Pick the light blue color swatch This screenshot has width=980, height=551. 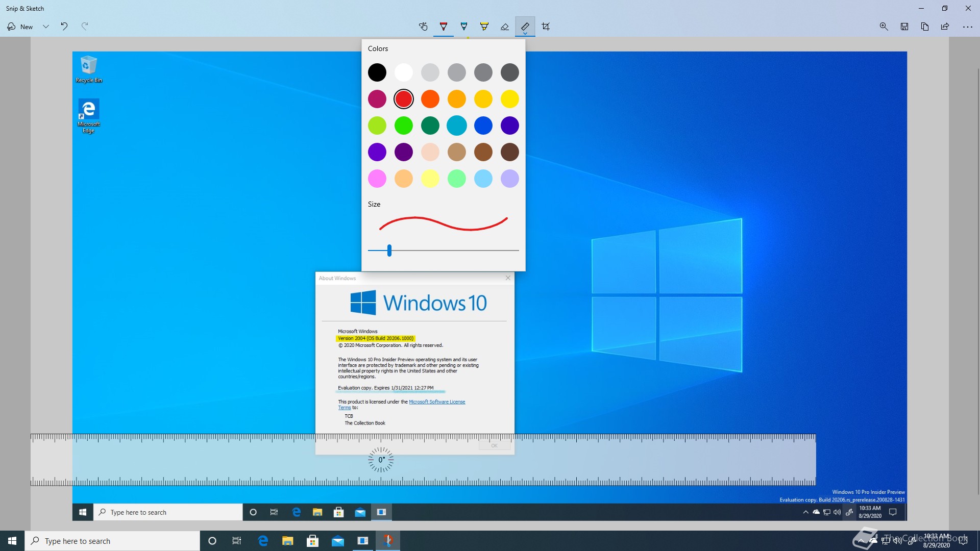pos(483,179)
